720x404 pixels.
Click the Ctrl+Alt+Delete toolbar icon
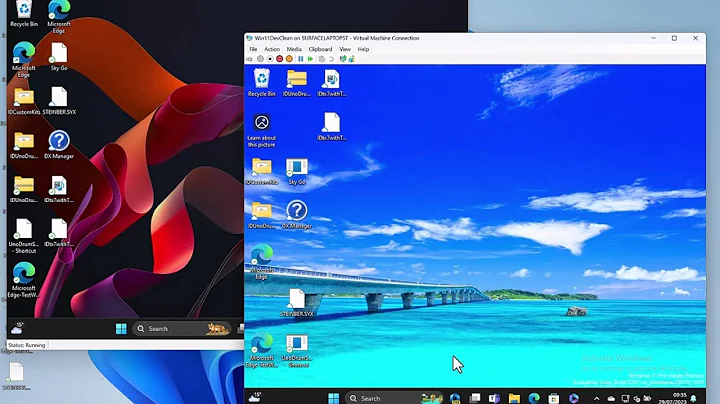point(249,59)
